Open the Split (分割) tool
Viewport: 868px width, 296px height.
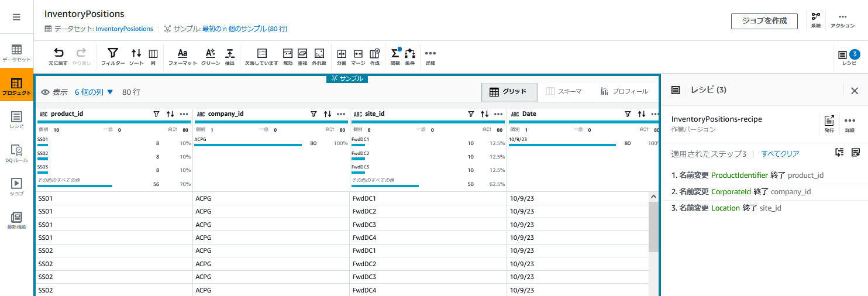click(342, 56)
